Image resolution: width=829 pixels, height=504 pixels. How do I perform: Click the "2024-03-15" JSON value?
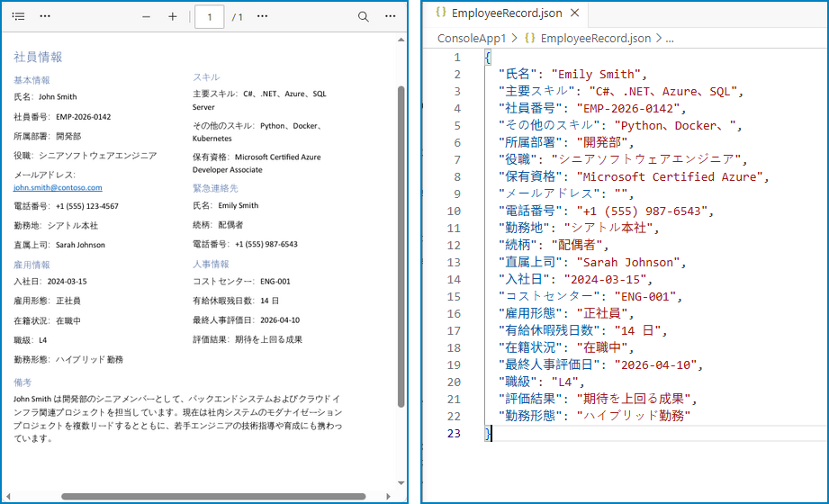[605, 280]
